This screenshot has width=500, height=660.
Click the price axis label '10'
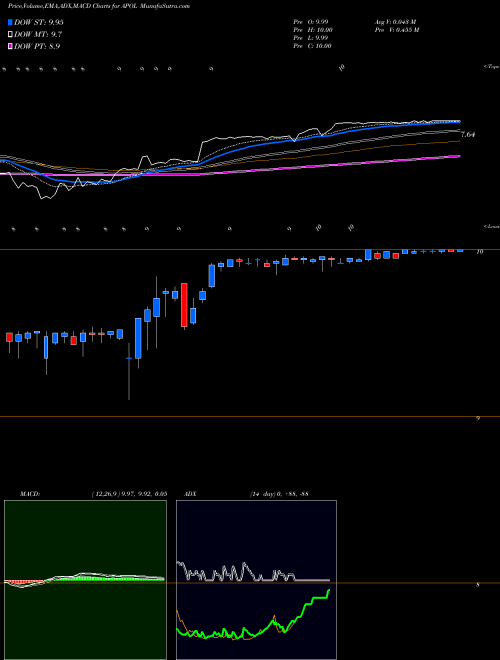point(479,252)
